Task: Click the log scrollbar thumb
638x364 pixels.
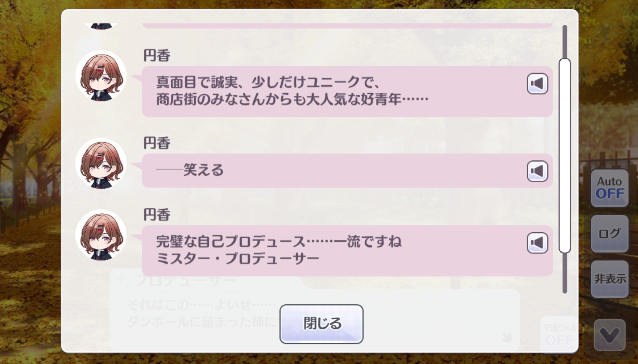Action: pos(564,155)
